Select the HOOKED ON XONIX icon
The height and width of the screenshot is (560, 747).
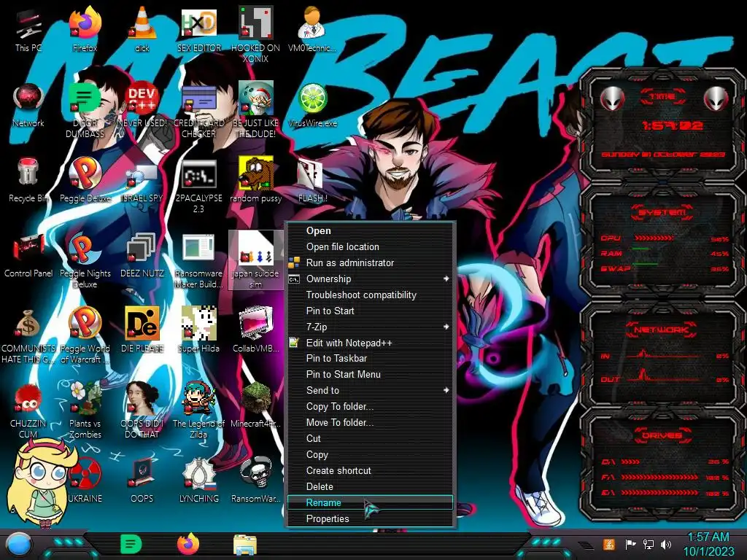(x=255, y=34)
